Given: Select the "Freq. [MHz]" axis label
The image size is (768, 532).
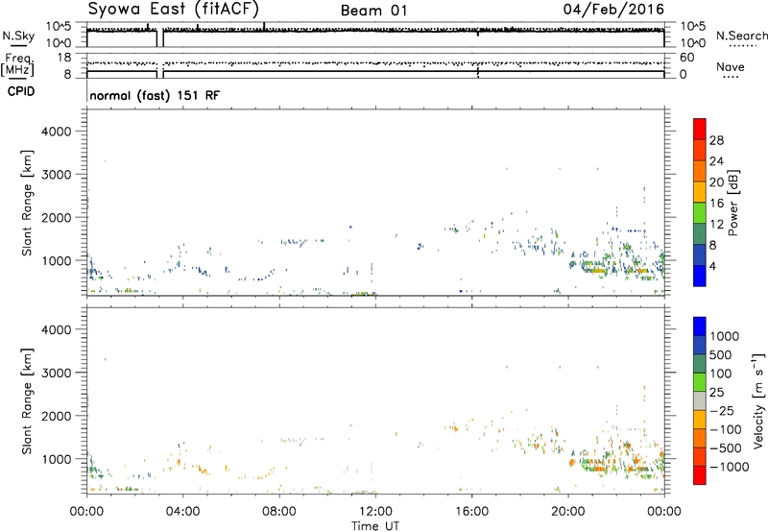Looking at the screenshot, I should click(17, 65).
